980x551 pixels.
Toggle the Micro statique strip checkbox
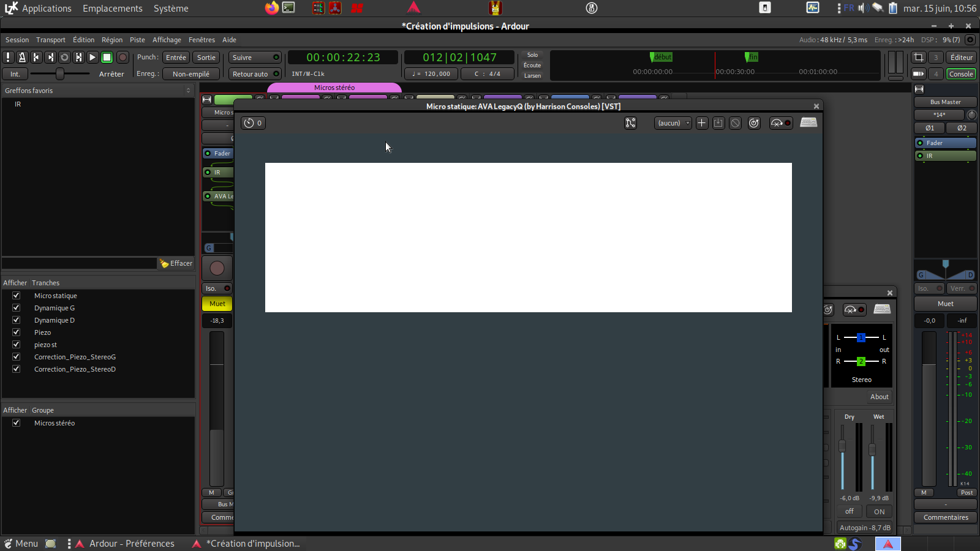pos(17,296)
